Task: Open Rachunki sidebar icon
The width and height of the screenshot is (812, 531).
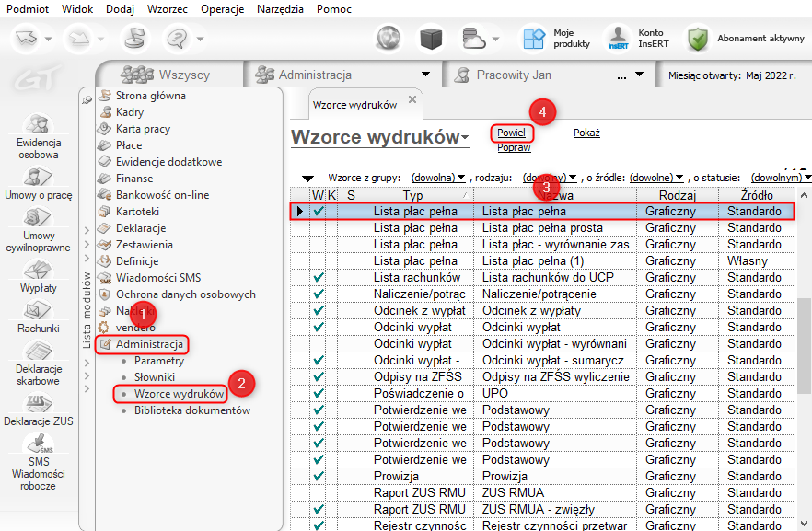Action: pos(39,317)
